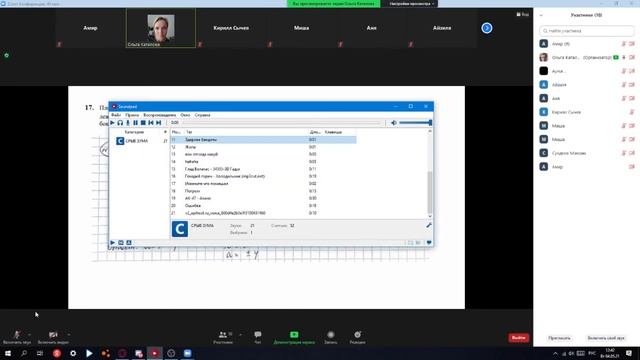640x360 pixels.
Task: Expand the arrow next to Участники
Action: point(240,335)
